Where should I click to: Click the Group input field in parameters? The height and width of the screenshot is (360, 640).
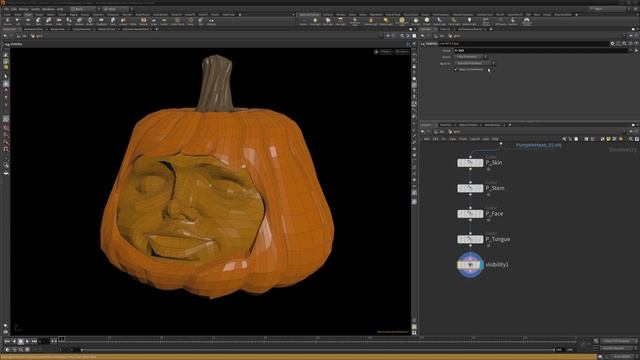pyautogui.click(x=540, y=51)
